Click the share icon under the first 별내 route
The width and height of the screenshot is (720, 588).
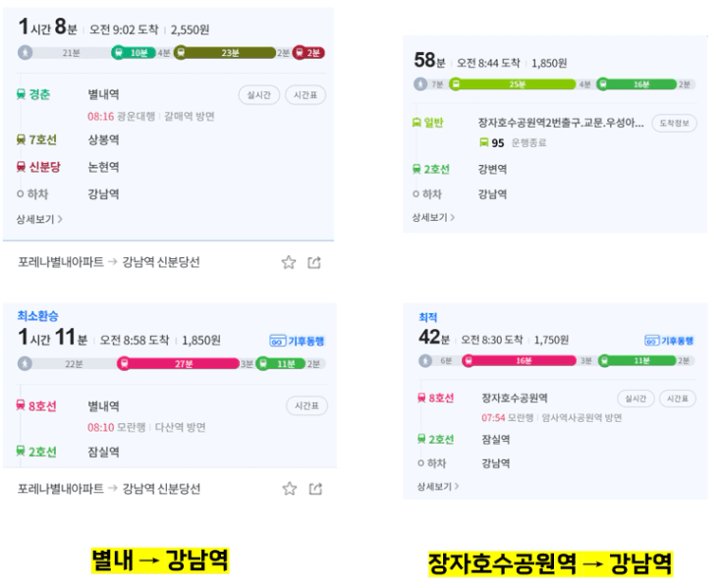point(314,262)
